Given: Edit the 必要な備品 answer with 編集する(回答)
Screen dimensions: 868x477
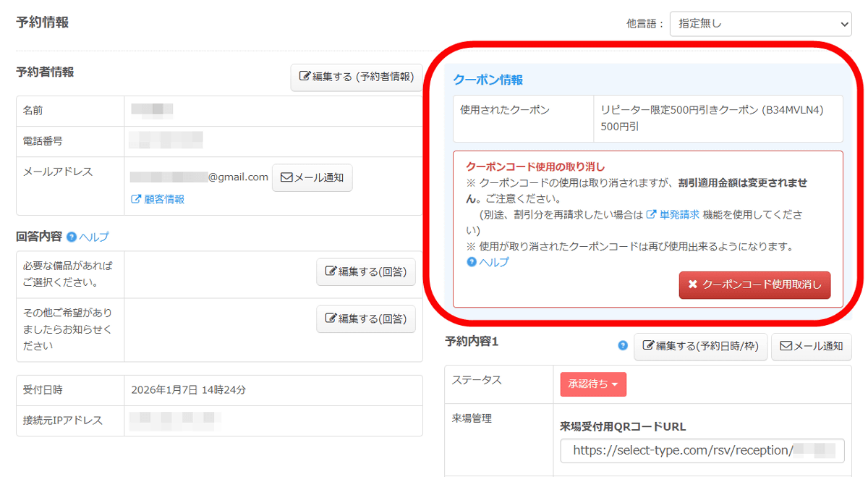Looking at the screenshot, I should (365, 272).
